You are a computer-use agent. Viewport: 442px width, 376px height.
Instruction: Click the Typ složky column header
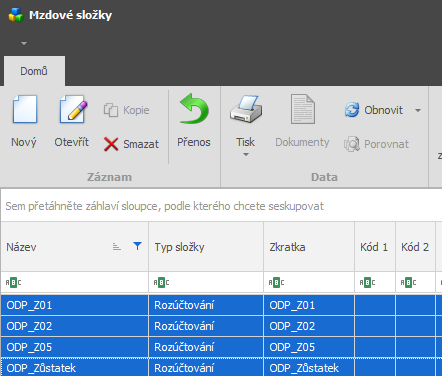206,247
